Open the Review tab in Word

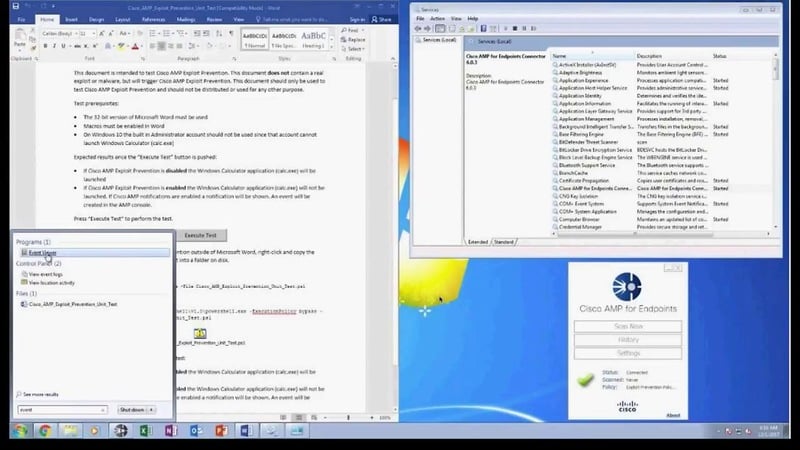point(214,19)
